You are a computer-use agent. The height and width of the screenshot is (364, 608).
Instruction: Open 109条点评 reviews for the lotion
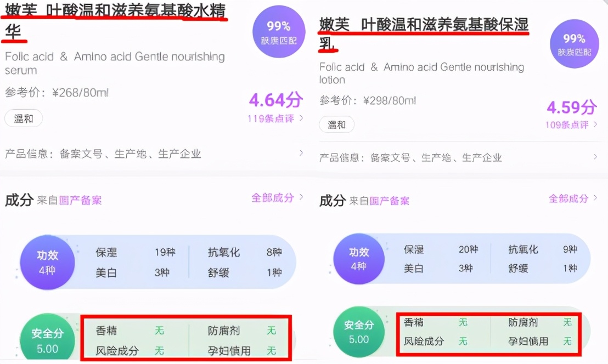click(x=569, y=124)
